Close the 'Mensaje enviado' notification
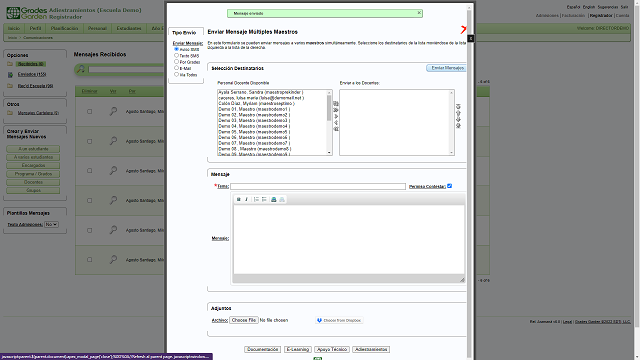 [x=419, y=13]
